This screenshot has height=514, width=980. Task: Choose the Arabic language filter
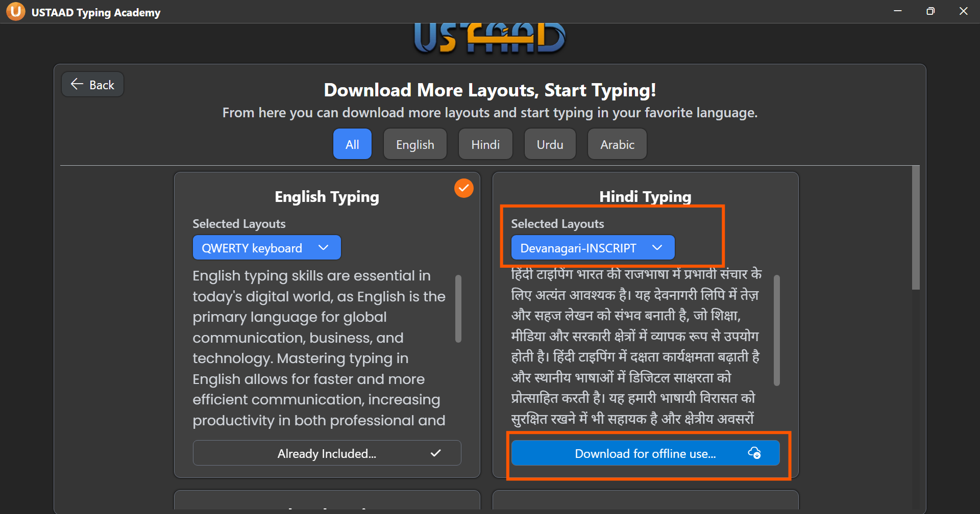coord(617,144)
